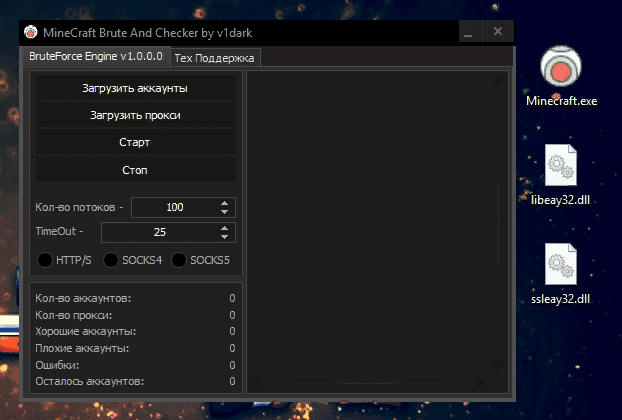Click the Загрузить аккаунты button

tap(136, 88)
